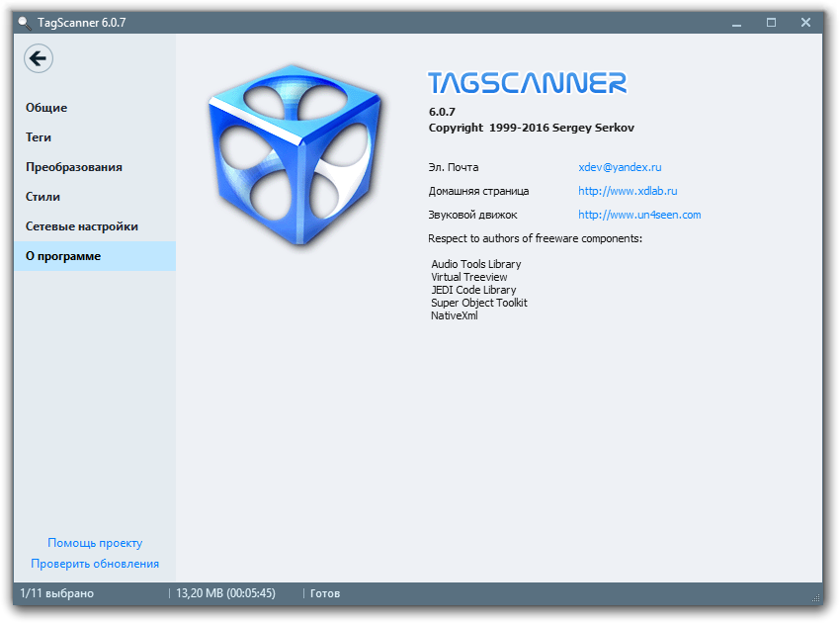Screen dimensions: 840x624
Task: Click the Готов status label
Action: coord(325,593)
